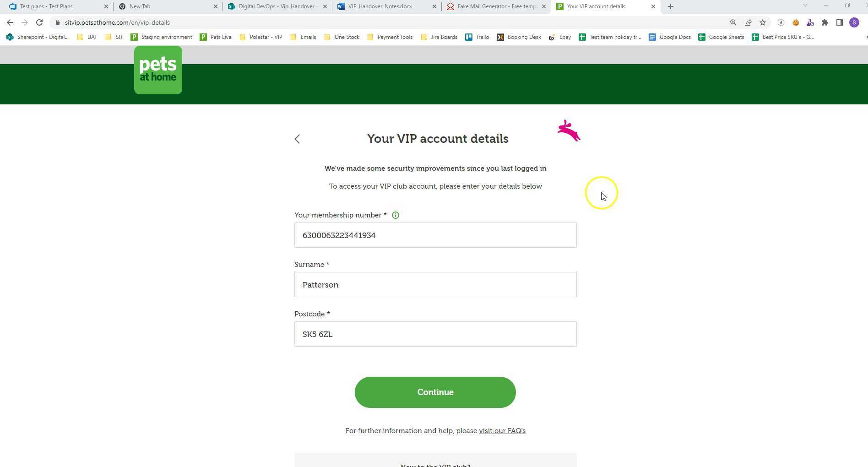Bookmark this page with the star icon
This screenshot has width=868, height=467.
[x=763, y=22]
